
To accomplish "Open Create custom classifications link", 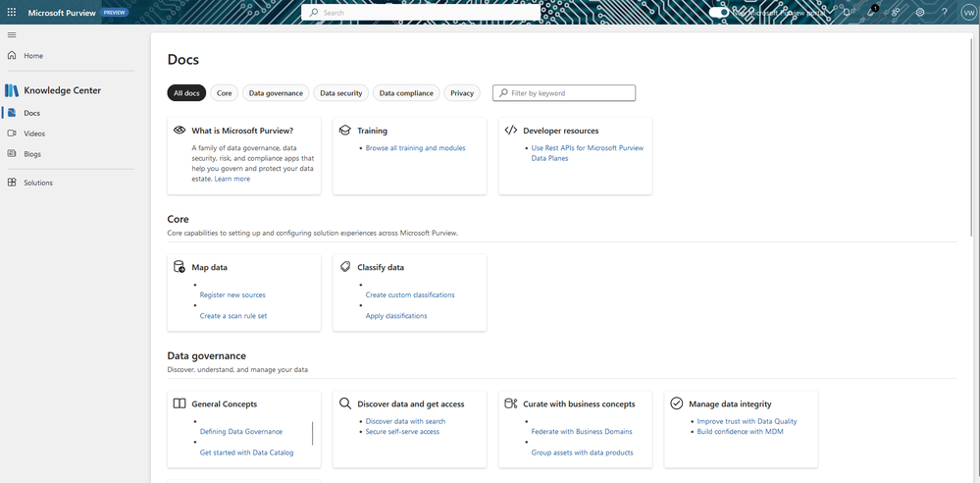I will [x=410, y=295].
